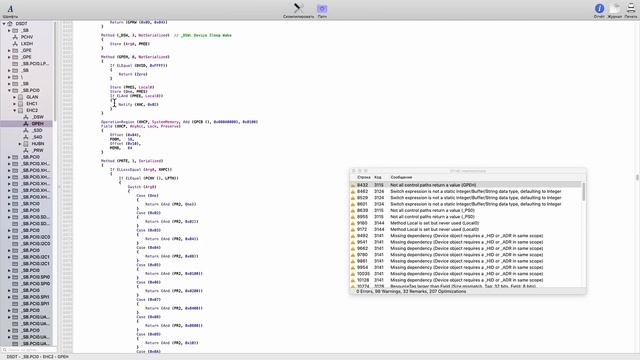
Task: Click the sidebar filter search field
Action: 29,350
